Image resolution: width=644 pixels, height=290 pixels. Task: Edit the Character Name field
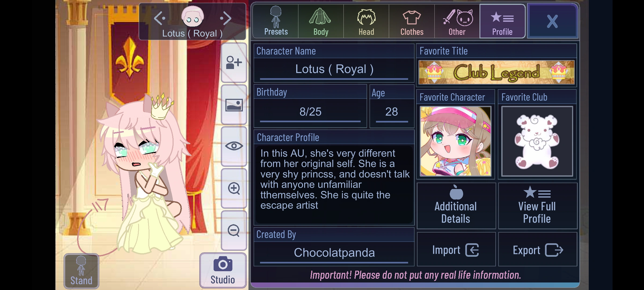(334, 70)
